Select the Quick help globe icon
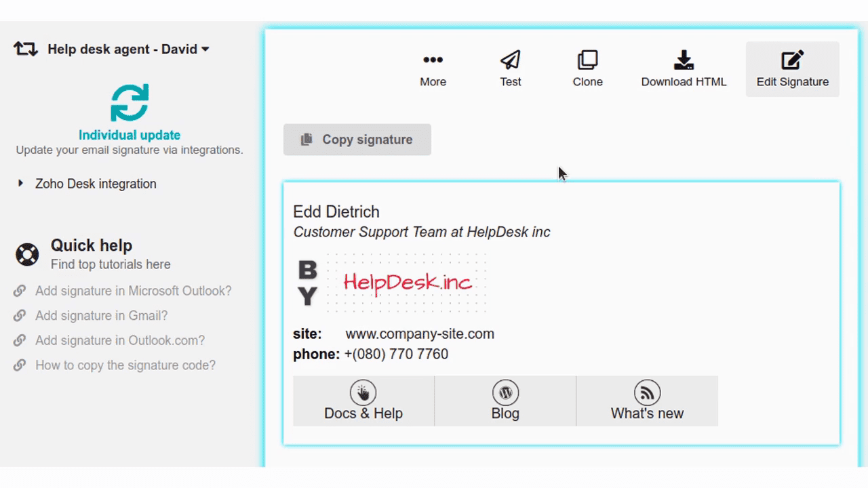The height and width of the screenshot is (488, 868). point(27,255)
